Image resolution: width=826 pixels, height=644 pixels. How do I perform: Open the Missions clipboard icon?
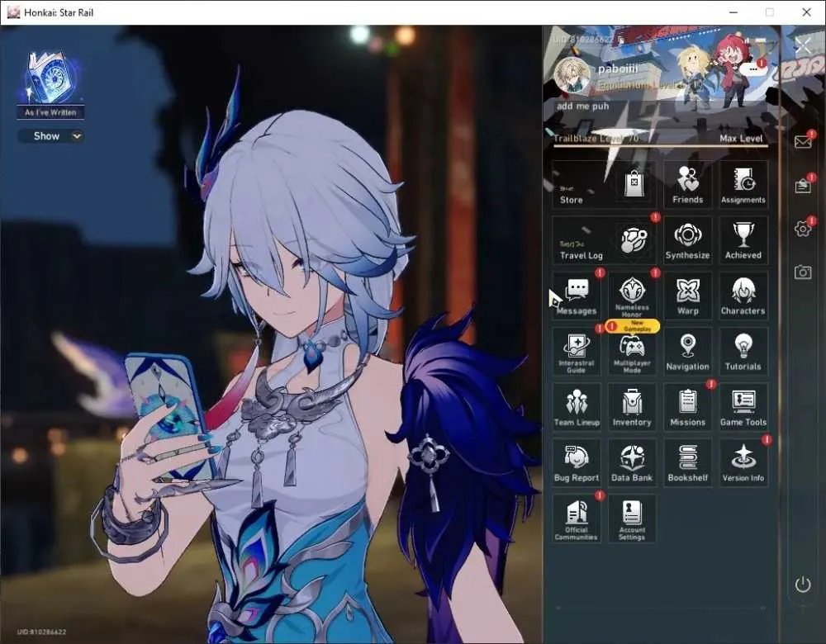(687, 407)
